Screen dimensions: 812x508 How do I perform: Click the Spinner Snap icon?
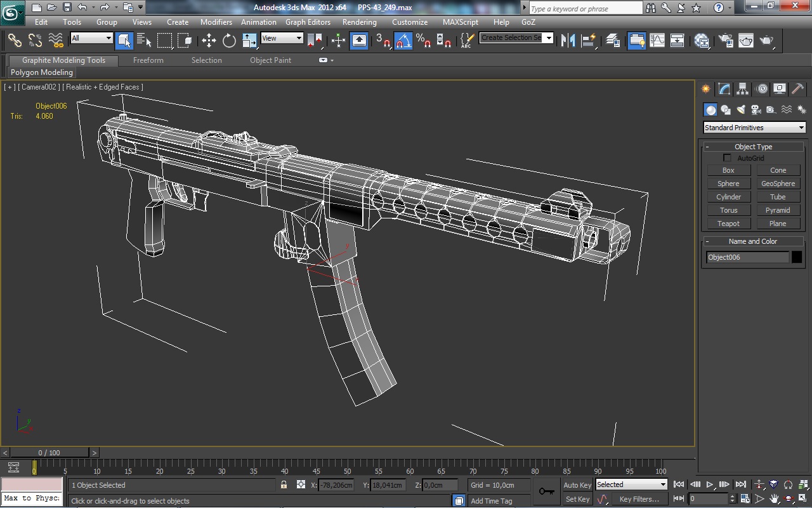444,40
